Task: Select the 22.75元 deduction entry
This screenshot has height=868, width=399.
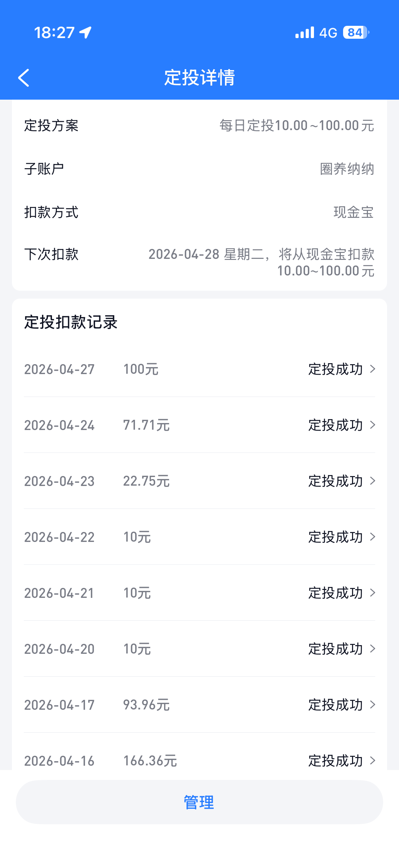Action: pyautogui.click(x=146, y=481)
